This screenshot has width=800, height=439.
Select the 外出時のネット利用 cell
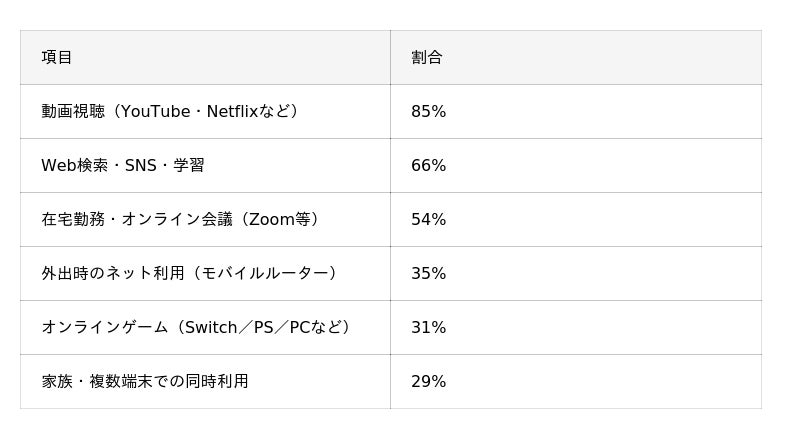point(190,273)
